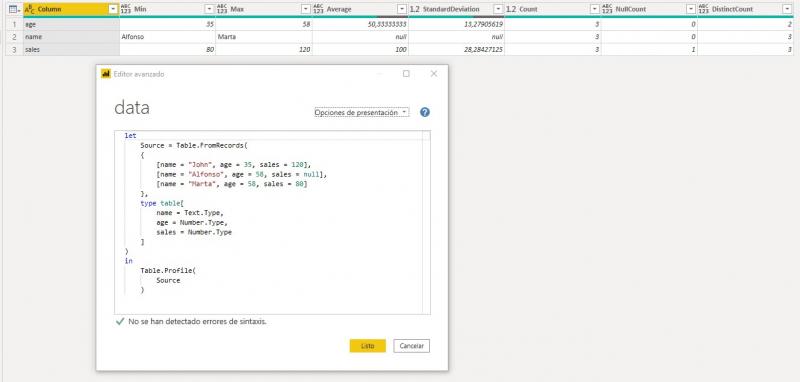Open the DistinctCount column filter dropdown
The height and width of the screenshot is (382, 800).
pos(787,9)
